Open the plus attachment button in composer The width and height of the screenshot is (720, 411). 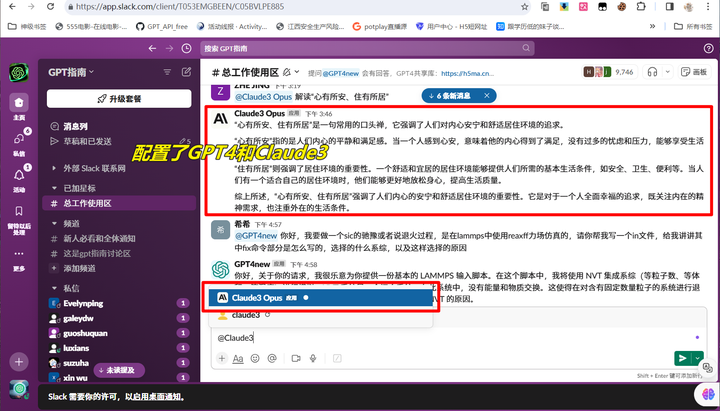pyautogui.click(x=222, y=359)
